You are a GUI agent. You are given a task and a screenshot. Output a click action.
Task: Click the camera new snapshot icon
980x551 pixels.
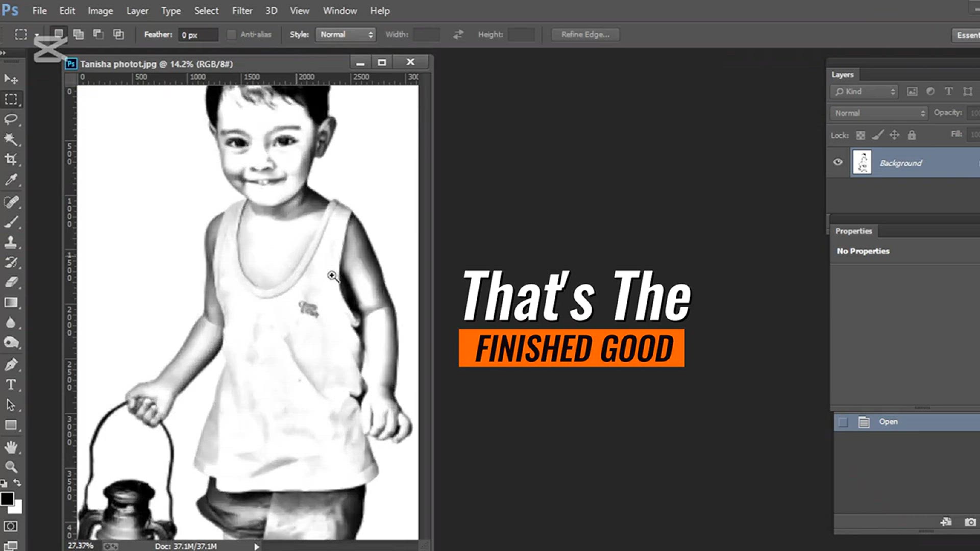(x=970, y=522)
